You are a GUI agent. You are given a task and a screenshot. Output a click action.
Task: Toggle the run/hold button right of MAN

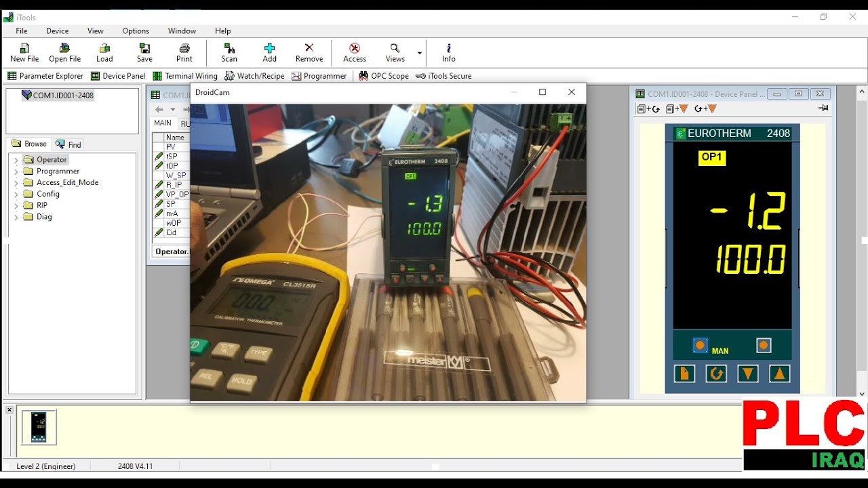[x=764, y=346]
